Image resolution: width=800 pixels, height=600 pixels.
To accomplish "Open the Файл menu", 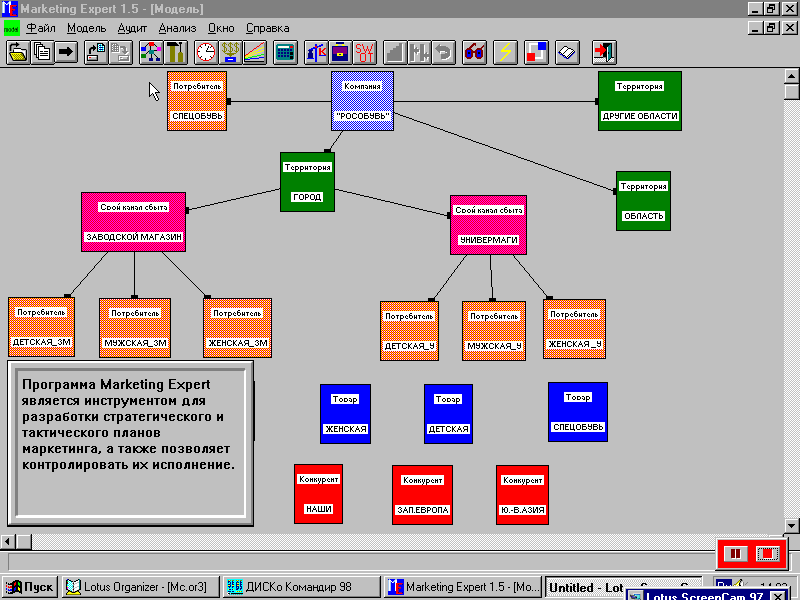I will click(x=41, y=28).
